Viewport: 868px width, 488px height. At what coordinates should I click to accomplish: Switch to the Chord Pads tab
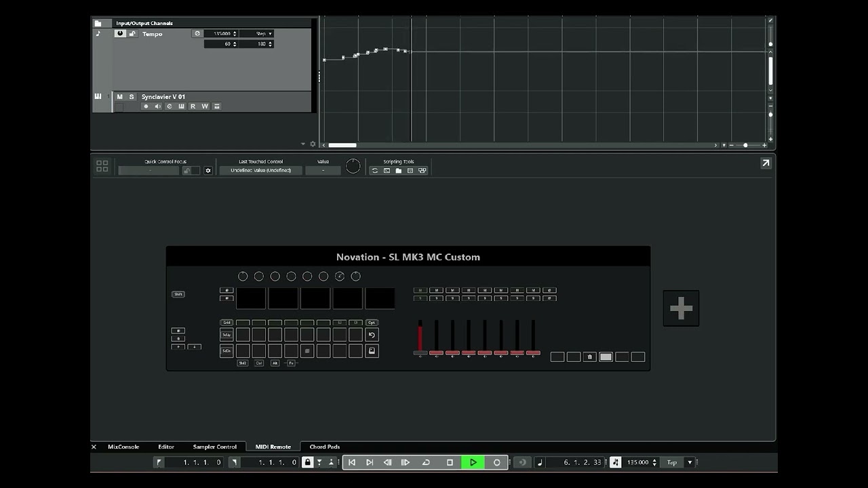325,447
